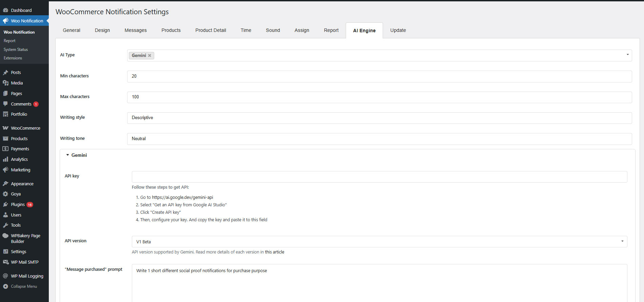Click the WPBakery Page Builder icon
This screenshot has width=644, height=302.
(x=5, y=235)
